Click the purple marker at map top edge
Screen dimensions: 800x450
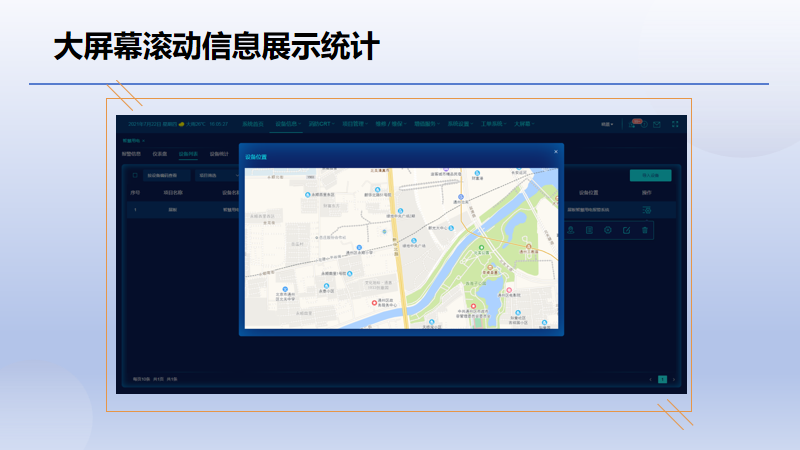445,169
